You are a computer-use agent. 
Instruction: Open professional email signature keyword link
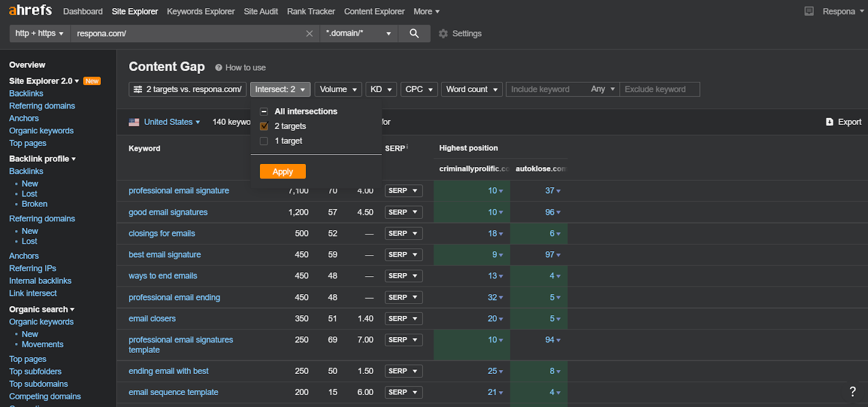click(x=178, y=191)
